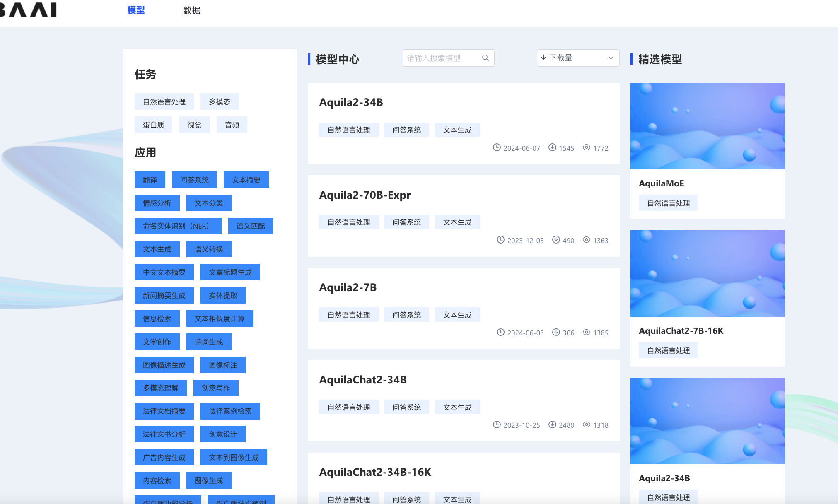Filter by task 视觉
The height and width of the screenshot is (504, 838).
click(194, 125)
